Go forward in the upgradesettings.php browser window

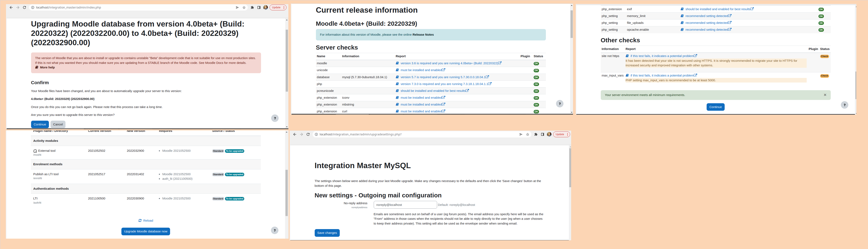pyautogui.click(x=302, y=134)
